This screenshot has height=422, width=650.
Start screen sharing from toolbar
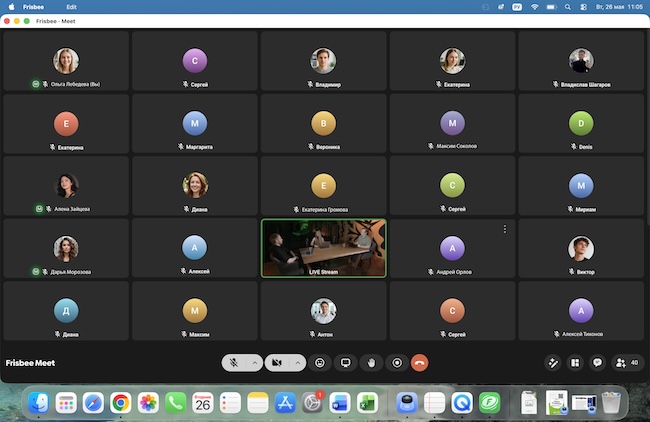[345, 363]
